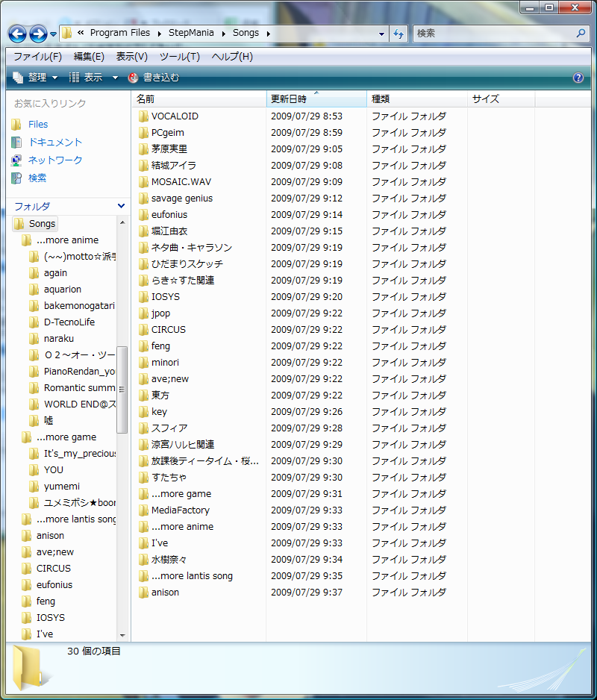Click the Forward arrow navigation button
597x700 pixels.
pyautogui.click(x=38, y=34)
